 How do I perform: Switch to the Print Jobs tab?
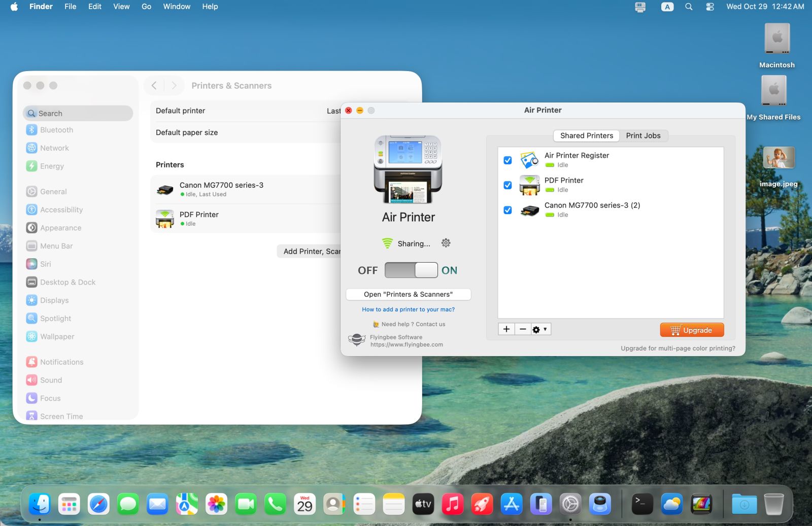pos(643,135)
